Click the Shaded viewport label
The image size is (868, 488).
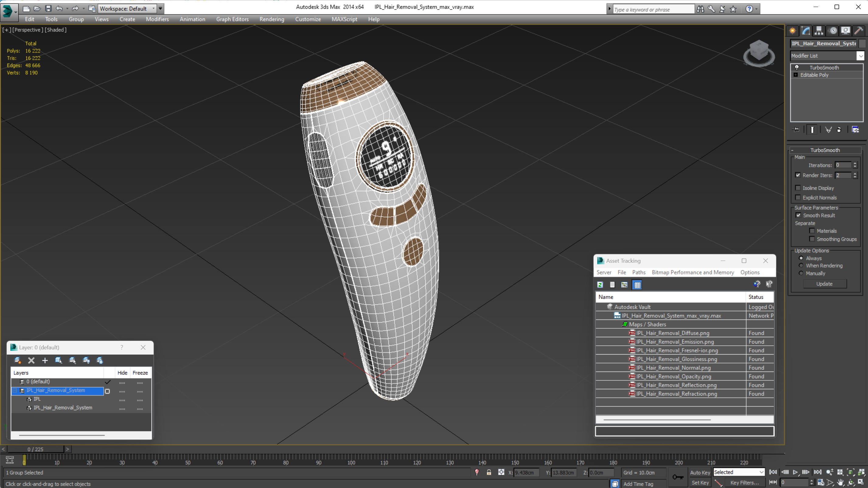(x=56, y=29)
